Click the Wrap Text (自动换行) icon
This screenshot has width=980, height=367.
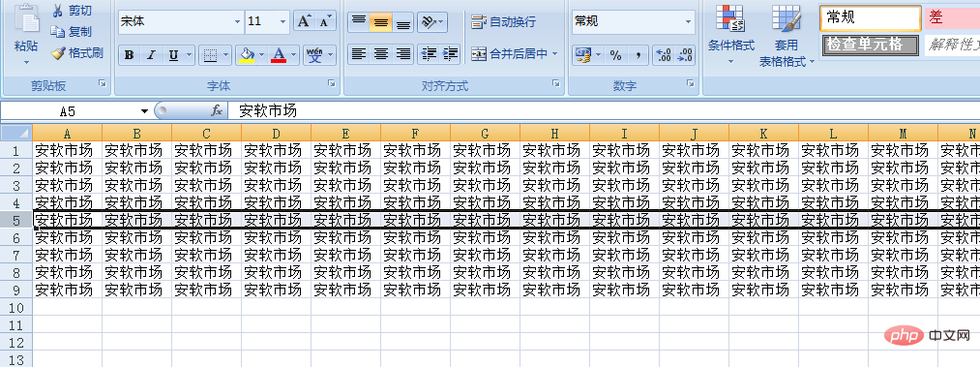(479, 22)
